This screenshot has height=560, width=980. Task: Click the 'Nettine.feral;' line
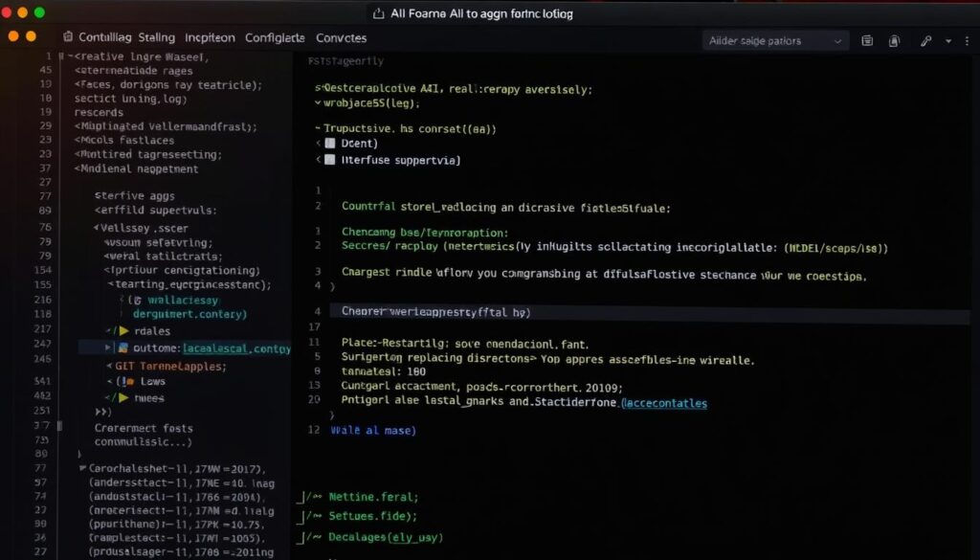373,497
